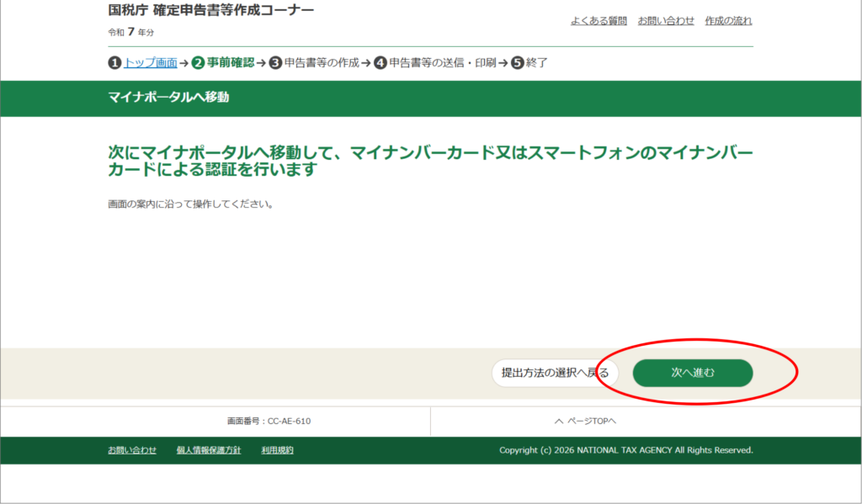Open the footer お問い合わせ link
Viewport: 862px width, 504px height.
(x=132, y=450)
